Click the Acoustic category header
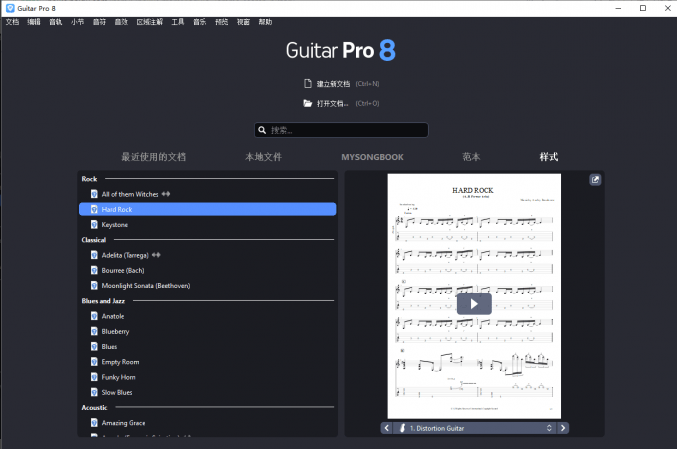The image size is (677, 449). 94,408
